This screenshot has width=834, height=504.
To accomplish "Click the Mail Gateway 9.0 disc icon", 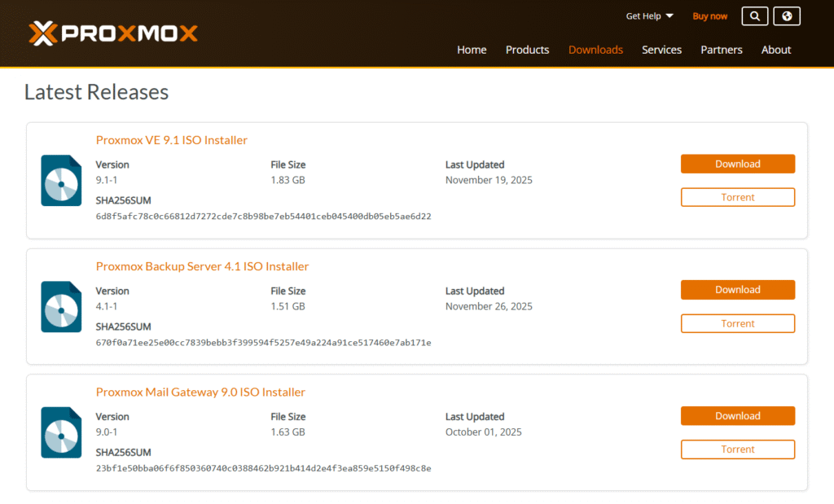I will pos(61,432).
